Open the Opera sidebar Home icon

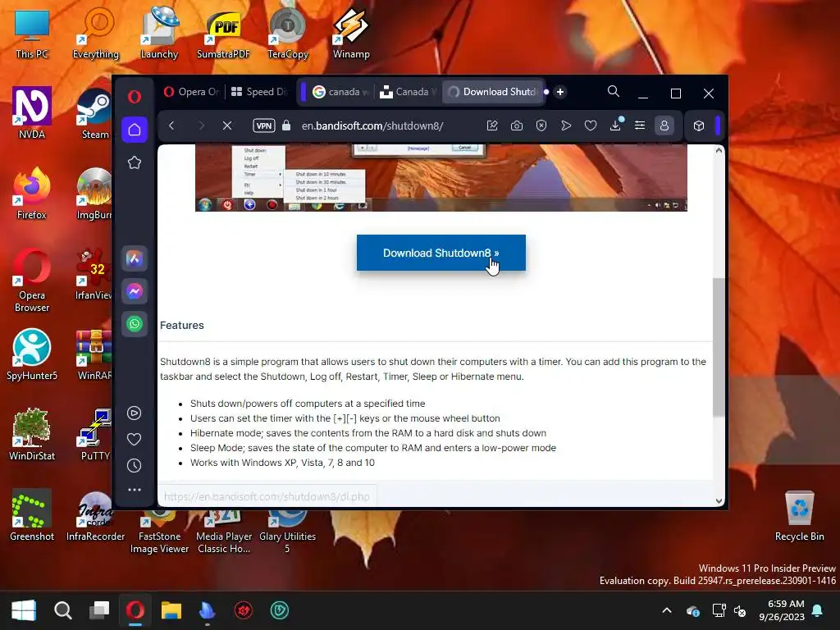tap(135, 130)
